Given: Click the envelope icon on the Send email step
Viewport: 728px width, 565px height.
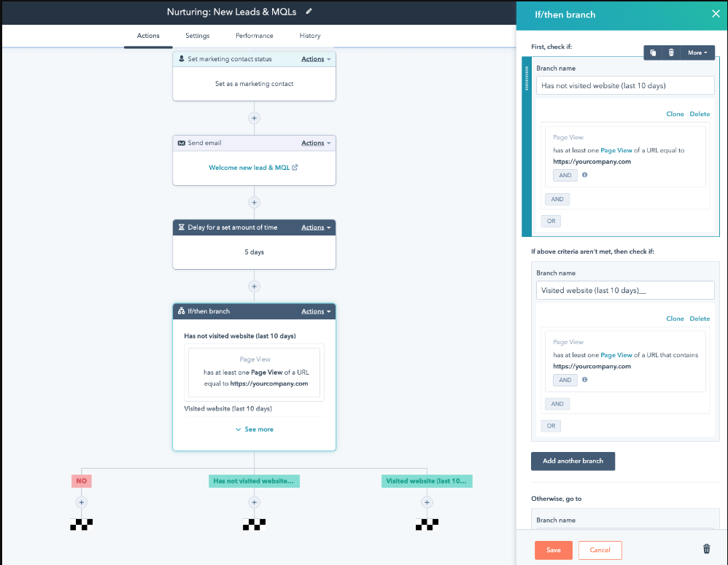Looking at the screenshot, I should [181, 143].
